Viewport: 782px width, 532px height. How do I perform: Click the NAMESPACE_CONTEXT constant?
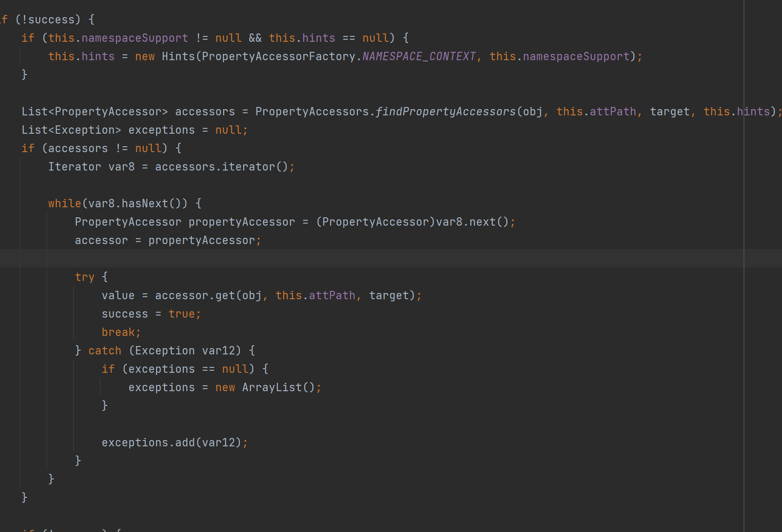[419, 56]
